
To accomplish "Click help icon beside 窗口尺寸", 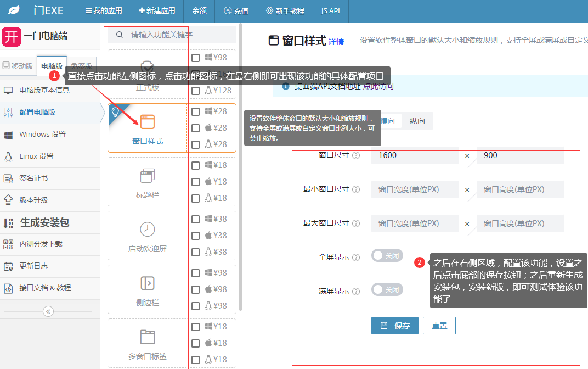I will click(356, 155).
